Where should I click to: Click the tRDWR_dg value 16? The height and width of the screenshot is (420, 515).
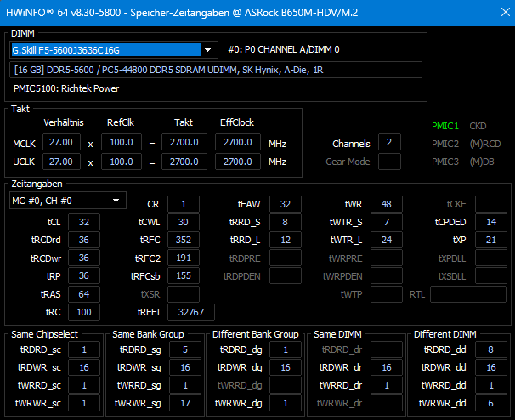click(x=285, y=367)
